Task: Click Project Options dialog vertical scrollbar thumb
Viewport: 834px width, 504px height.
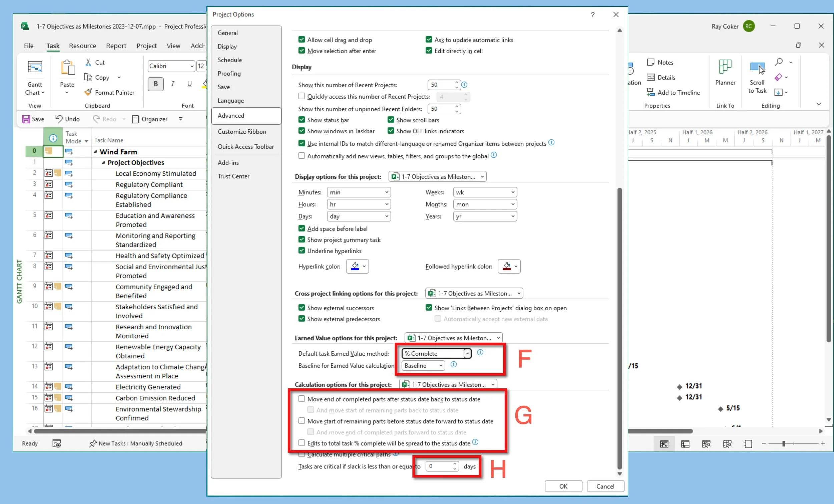Action: coord(620,329)
